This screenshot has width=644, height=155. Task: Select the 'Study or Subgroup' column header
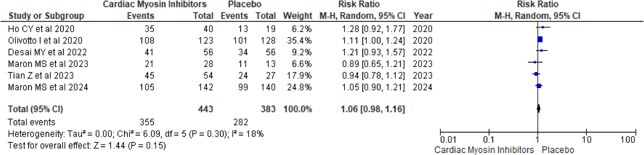pos(46,16)
